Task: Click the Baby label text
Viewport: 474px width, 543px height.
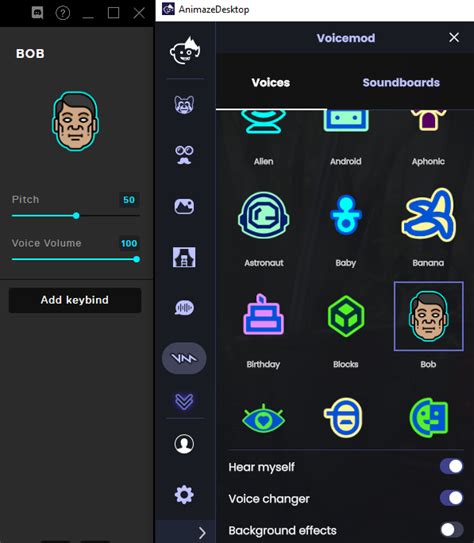Action: 346,263
